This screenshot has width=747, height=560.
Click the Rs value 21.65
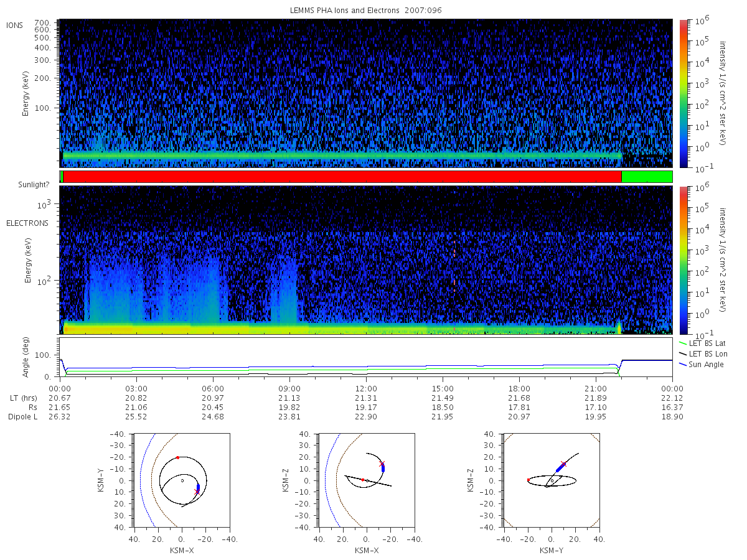(60, 407)
